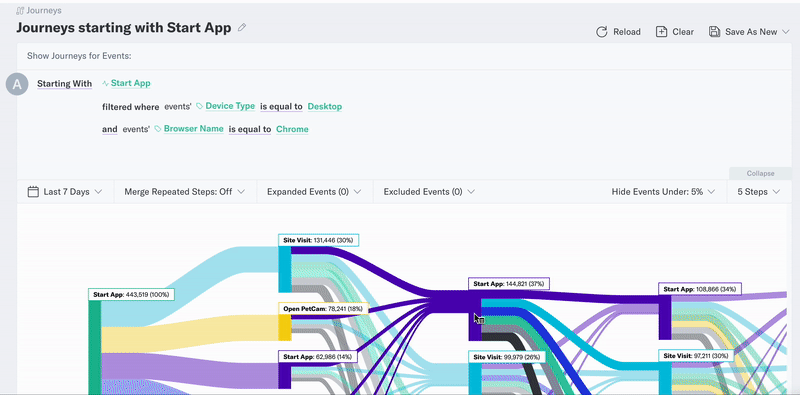The height and width of the screenshot is (395, 800).
Task: Open the Expanded Events (0) dropdown
Action: point(314,192)
